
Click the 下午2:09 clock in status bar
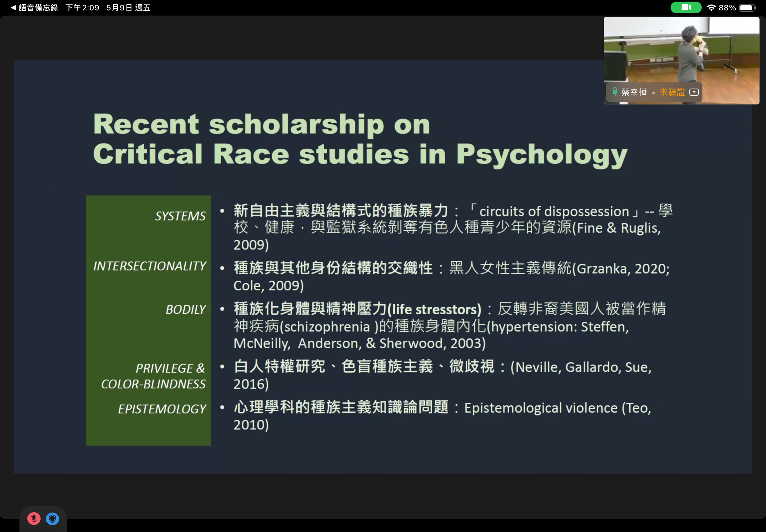pyautogui.click(x=82, y=8)
